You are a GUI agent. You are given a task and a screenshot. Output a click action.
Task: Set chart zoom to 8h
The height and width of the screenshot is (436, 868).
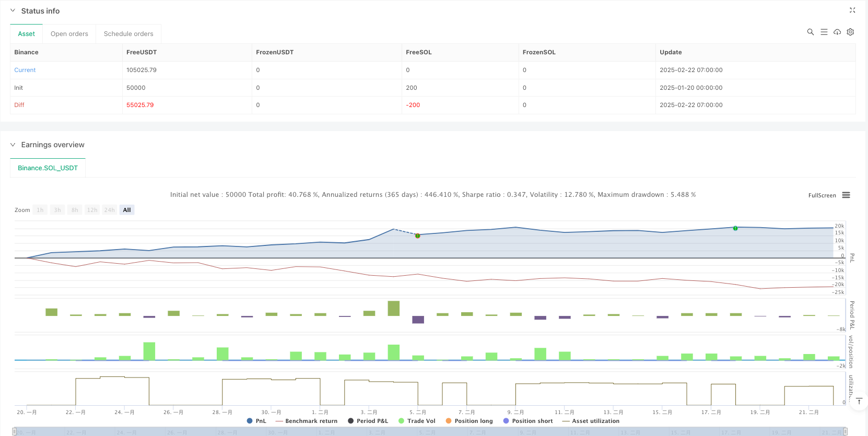pos(75,210)
